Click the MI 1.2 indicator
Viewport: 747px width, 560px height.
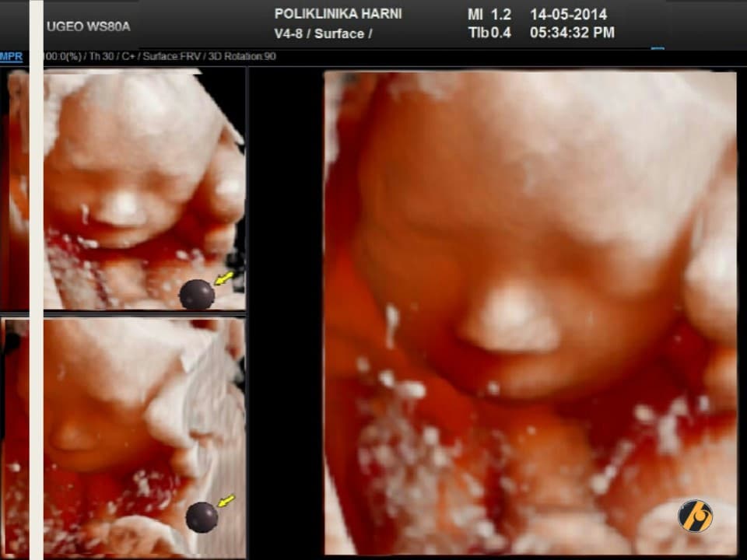[489, 14]
